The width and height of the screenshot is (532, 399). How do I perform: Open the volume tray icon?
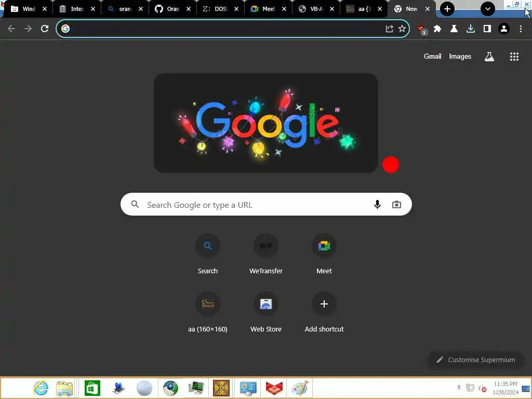click(x=482, y=388)
